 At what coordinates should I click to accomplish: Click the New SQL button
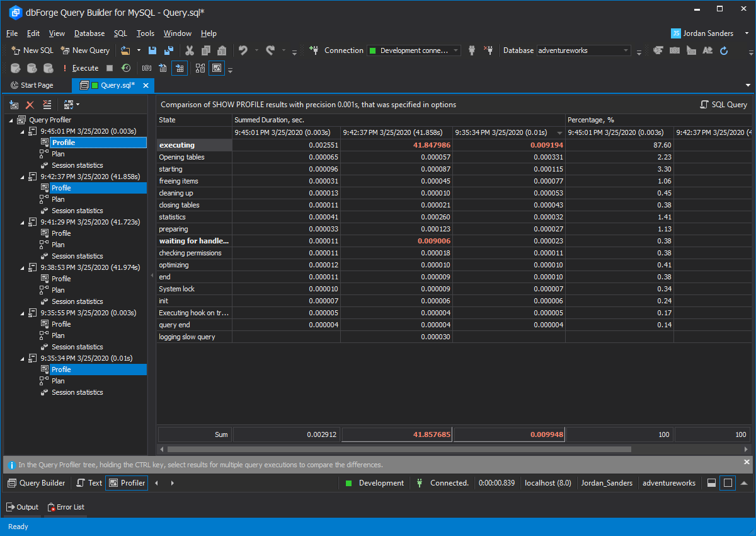(x=33, y=50)
